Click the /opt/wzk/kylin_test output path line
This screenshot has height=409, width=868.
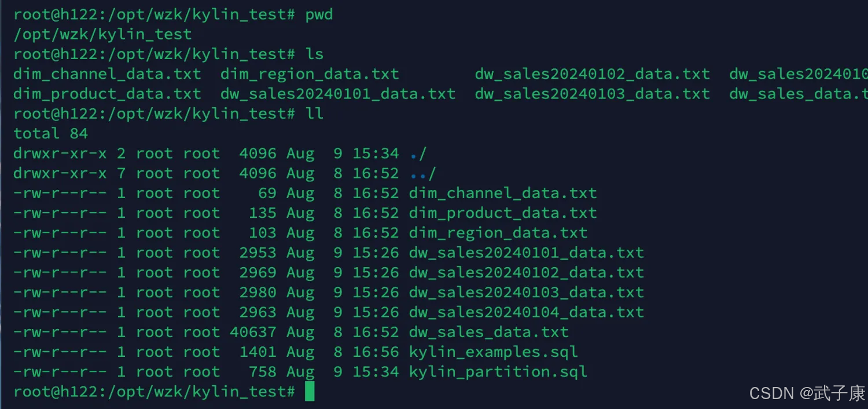click(102, 34)
